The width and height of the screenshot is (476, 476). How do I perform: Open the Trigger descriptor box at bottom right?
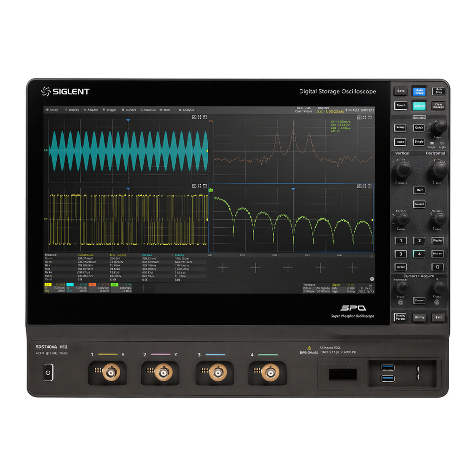coord(344,288)
